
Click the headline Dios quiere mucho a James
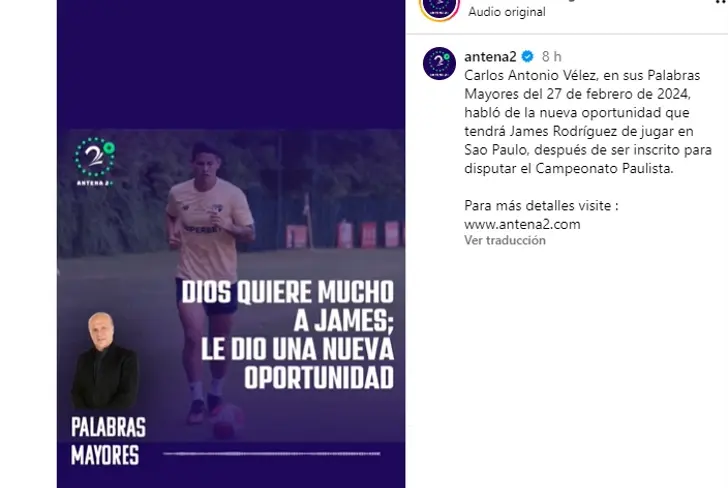(x=288, y=306)
